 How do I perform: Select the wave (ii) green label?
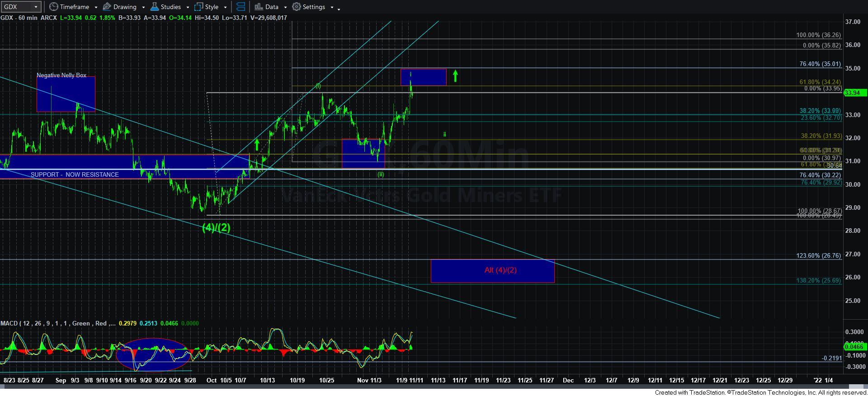pos(381,174)
